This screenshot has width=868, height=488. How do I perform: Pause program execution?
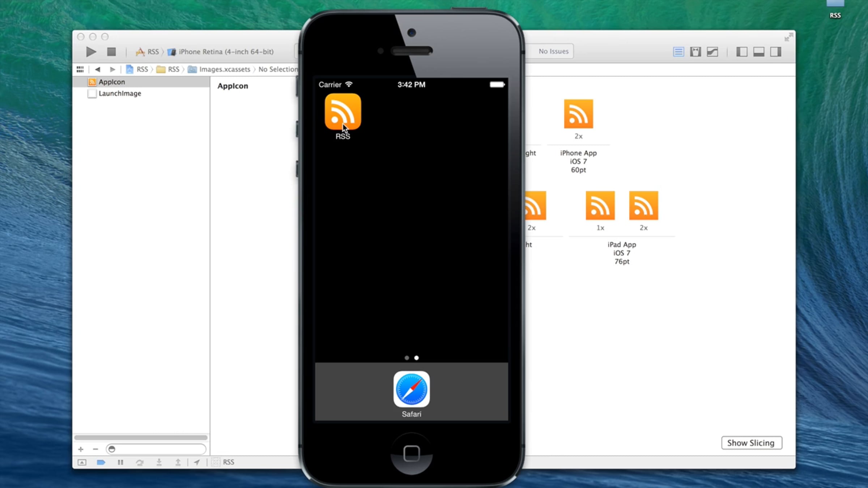120,462
